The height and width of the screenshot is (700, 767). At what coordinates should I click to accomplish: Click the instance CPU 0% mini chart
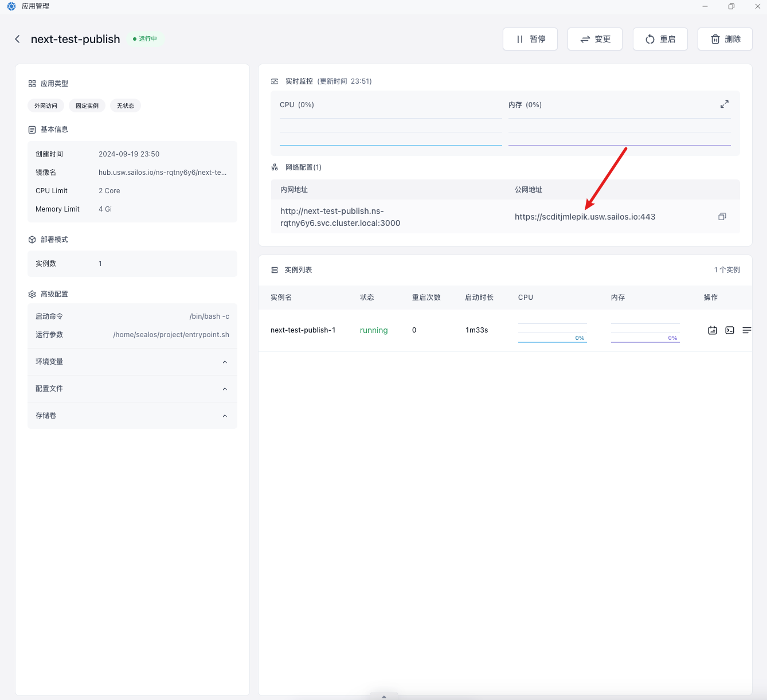pyautogui.click(x=553, y=333)
